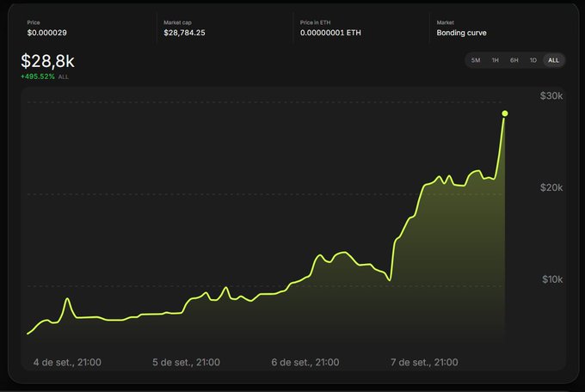Click the +495.52% change figure
Image resolution: width=585 pixels, height=392 pixels.
(38, 77)
